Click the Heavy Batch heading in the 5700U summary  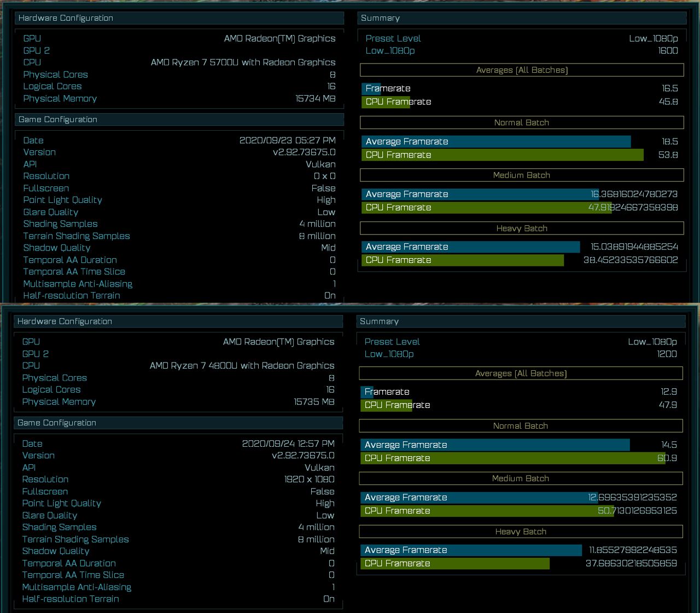(x=522, y=229)
